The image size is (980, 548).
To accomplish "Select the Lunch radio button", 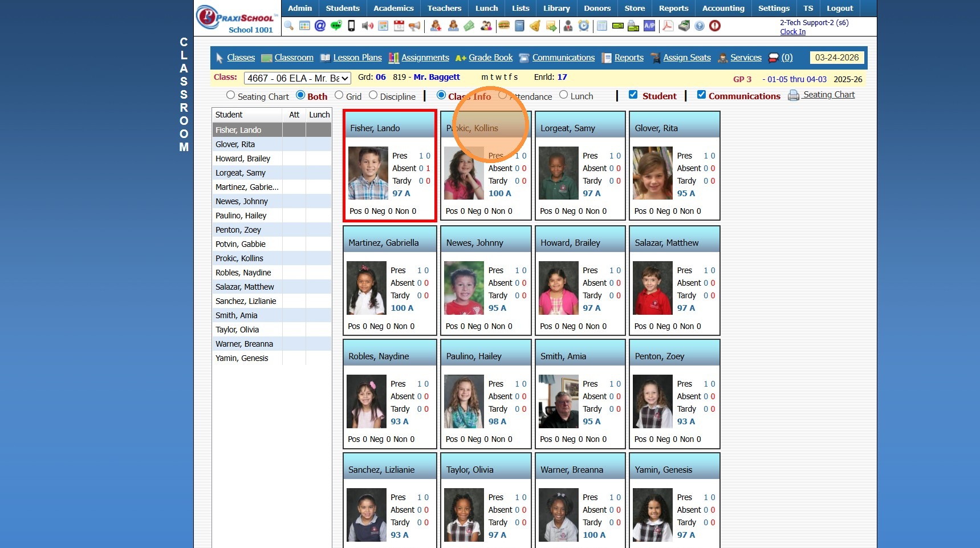I will [x=563, y=95].
